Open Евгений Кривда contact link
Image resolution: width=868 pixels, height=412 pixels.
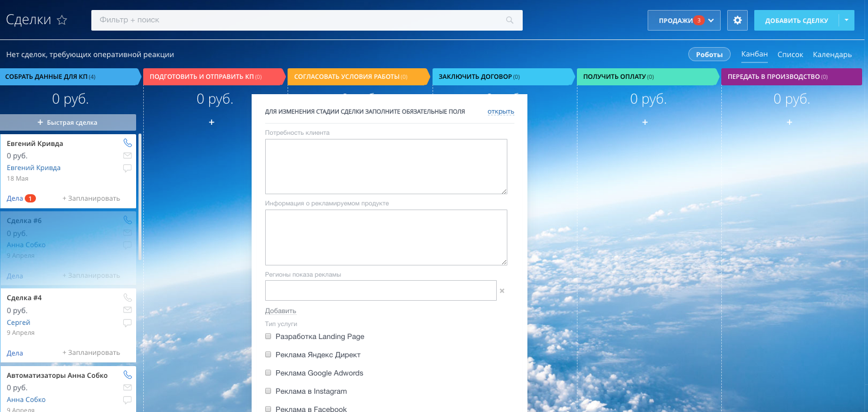pos(34,168)
